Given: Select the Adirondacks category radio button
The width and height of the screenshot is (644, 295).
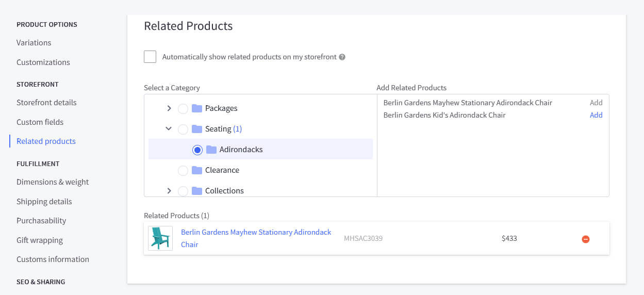Looking at the screenshot, I should pos(197,150).
